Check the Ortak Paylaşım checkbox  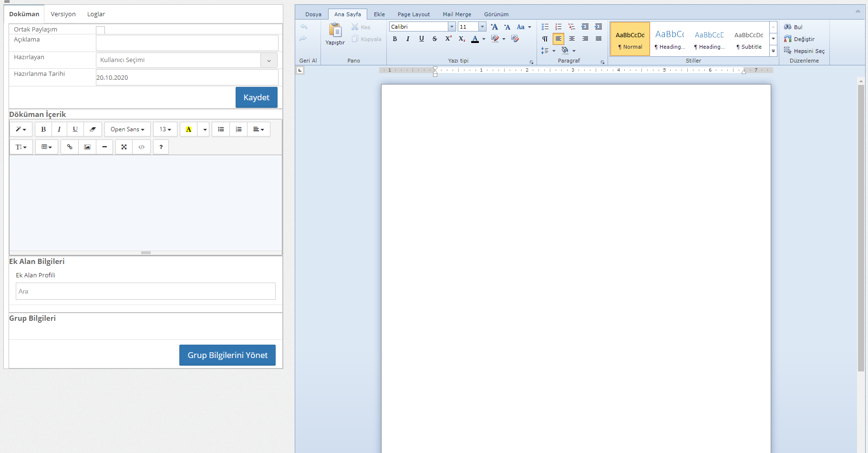(x=100, y=30)
